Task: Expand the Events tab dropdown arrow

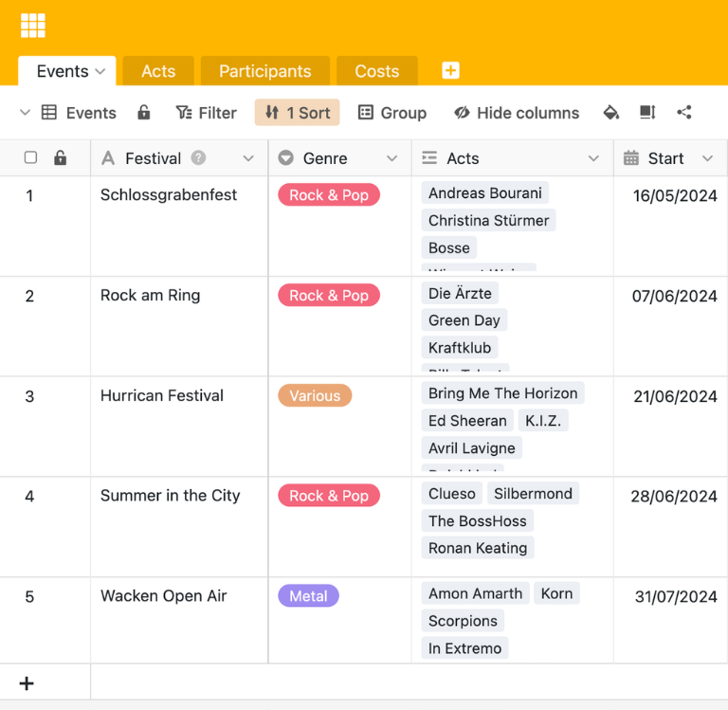Action: click(x=100, y=71)
